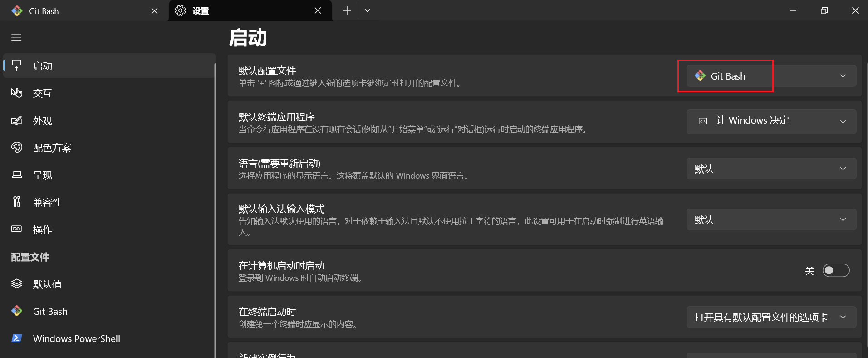
Task: Open the 默认配置文件 Git Bash dropdown
Action: pyautogui.click(x=771, y=76)
